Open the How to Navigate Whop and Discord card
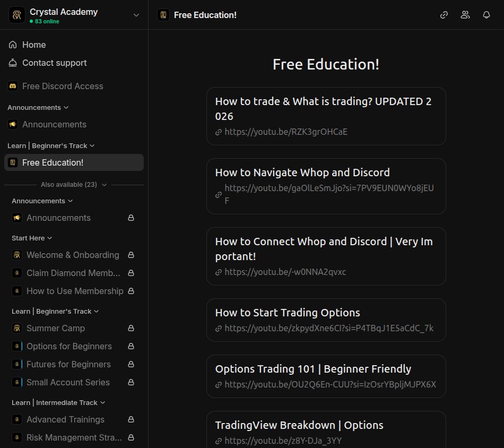 (x=326, y=186)
